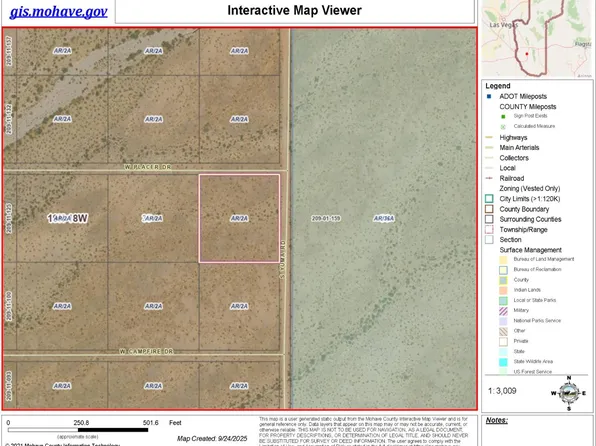596x446 pixels.
Task: Click the Las Vegas label on overview map
Action: pos(504,25)
